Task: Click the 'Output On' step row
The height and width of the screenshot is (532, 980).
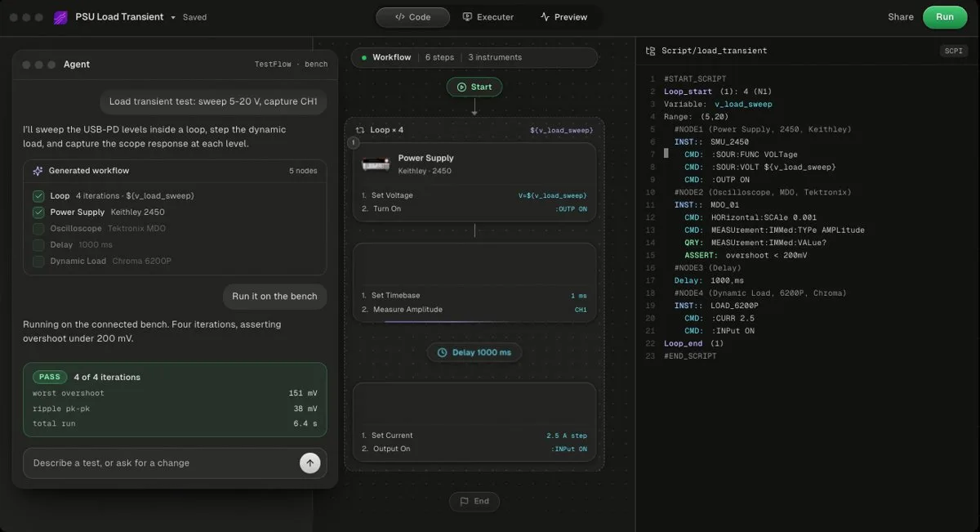Action: click(474, 449)
